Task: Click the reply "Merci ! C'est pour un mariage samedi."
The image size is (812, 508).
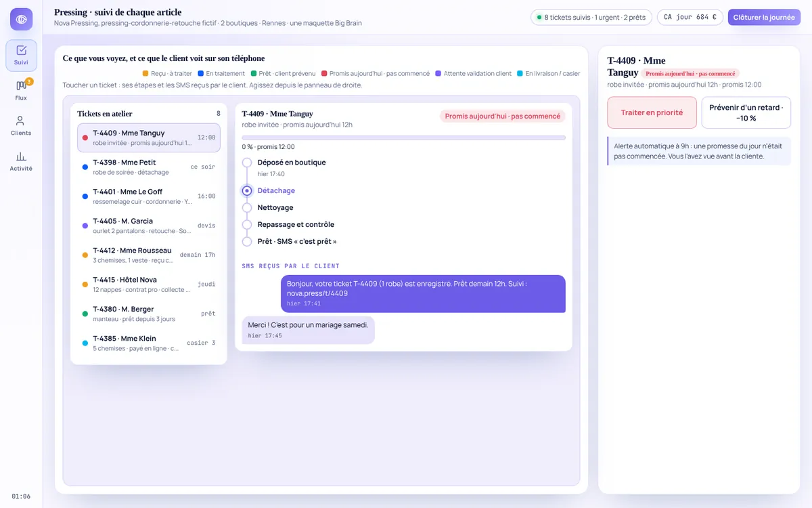Action: click(308, 330)
